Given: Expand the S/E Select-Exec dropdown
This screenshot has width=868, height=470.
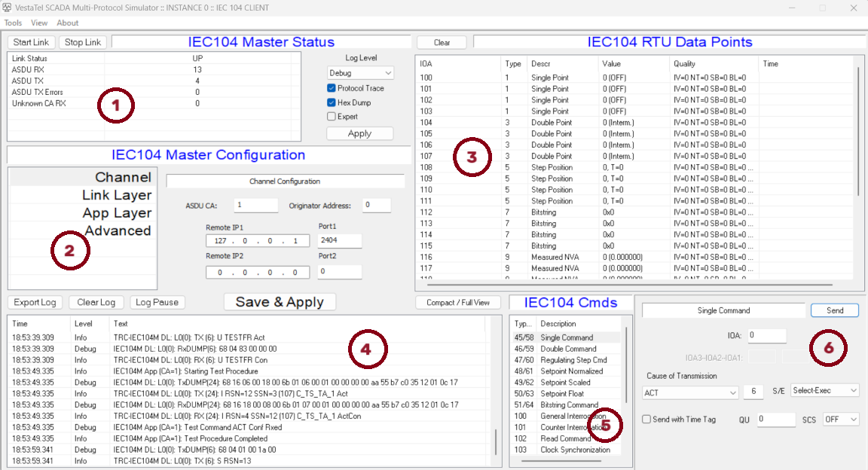Looking at the screenshot, I should 825,391.
